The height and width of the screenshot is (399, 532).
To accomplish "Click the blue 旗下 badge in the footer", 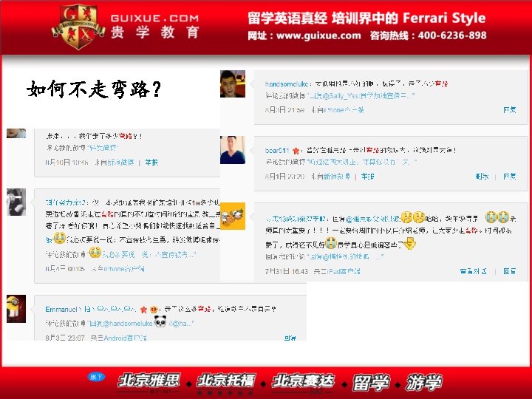I will tap(96, 377).
